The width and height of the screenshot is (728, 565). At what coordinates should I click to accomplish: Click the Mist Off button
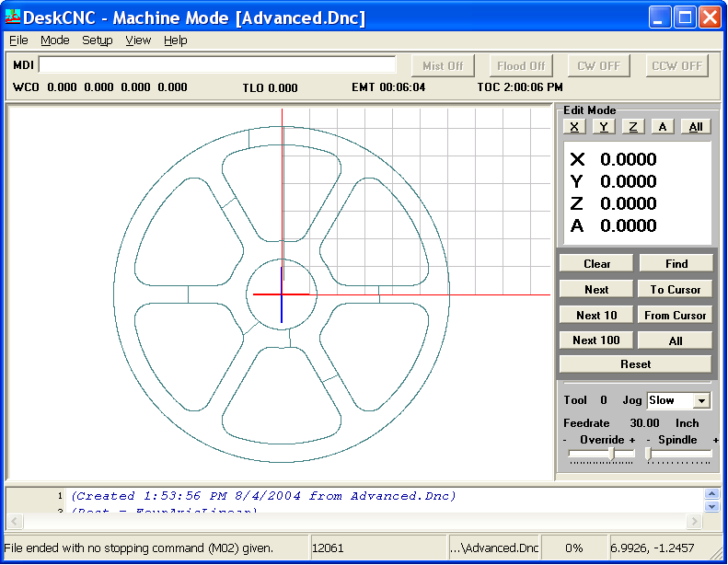443,65
